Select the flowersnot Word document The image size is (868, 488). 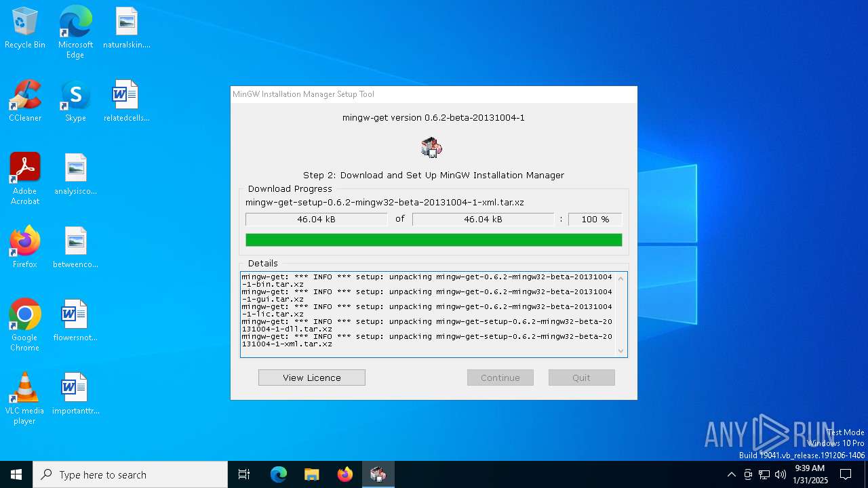tap(75, 321)
